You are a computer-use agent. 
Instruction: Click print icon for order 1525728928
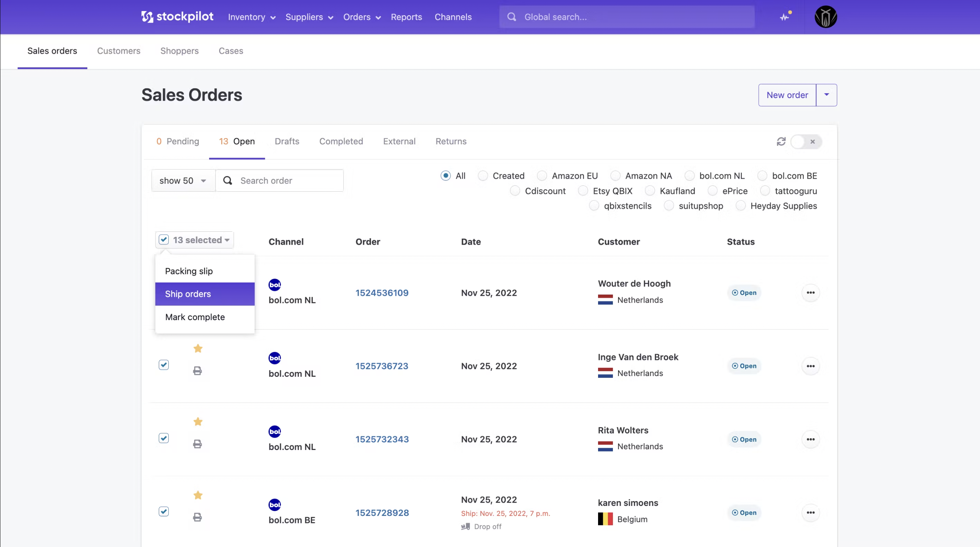click(x=197, y=517)
